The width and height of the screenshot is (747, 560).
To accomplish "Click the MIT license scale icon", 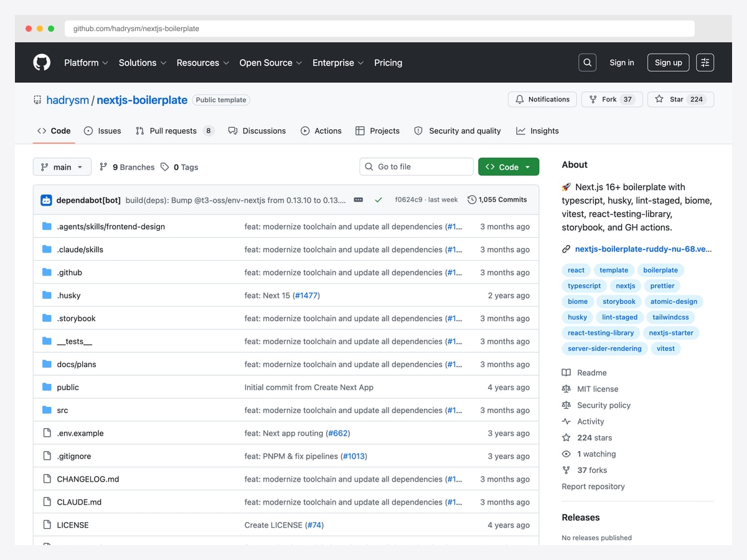I will pyautogui.click(x=566, y=389).
